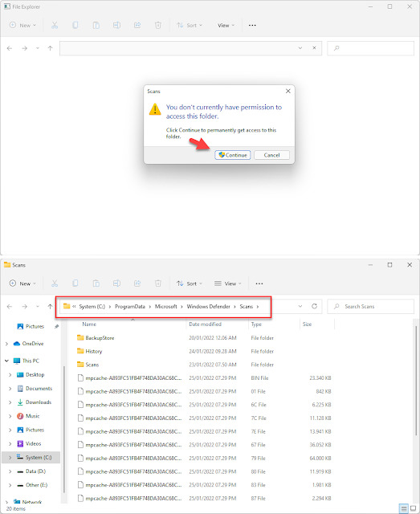The width and height of the screenshot is (420, 514).
Task: Click the Copy icon in Scans window toolbar
Action: pos(75,284)
